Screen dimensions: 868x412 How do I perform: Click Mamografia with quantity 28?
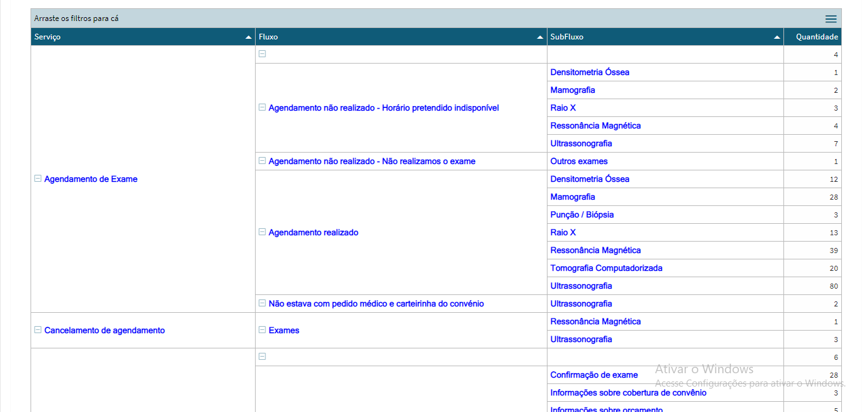click(x=573, y=197)
